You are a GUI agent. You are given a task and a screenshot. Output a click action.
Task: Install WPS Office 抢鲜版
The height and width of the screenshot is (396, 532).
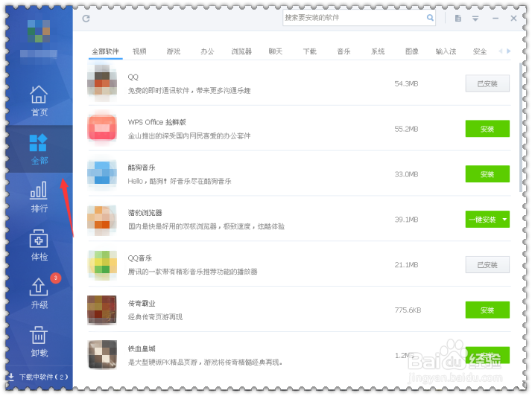point(487,129)
